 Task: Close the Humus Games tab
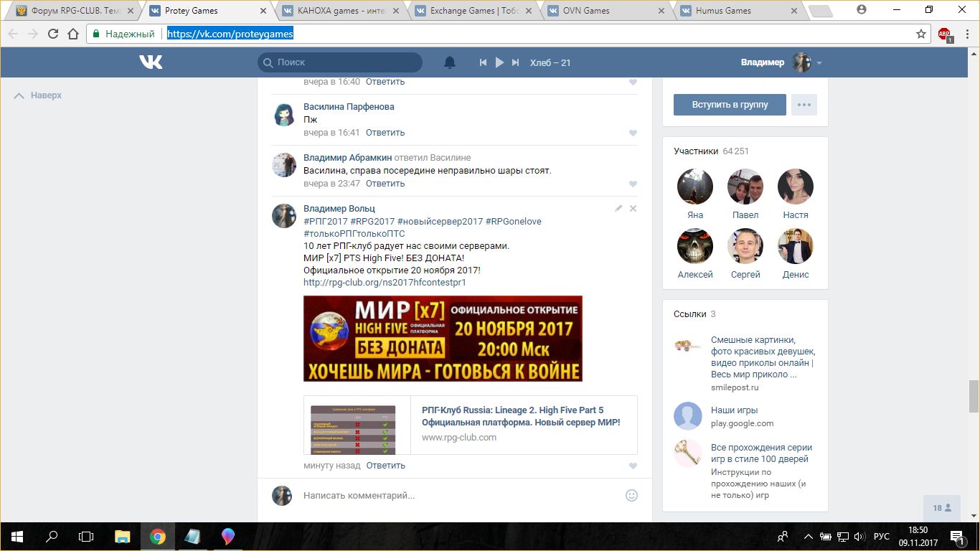point(793,11)
